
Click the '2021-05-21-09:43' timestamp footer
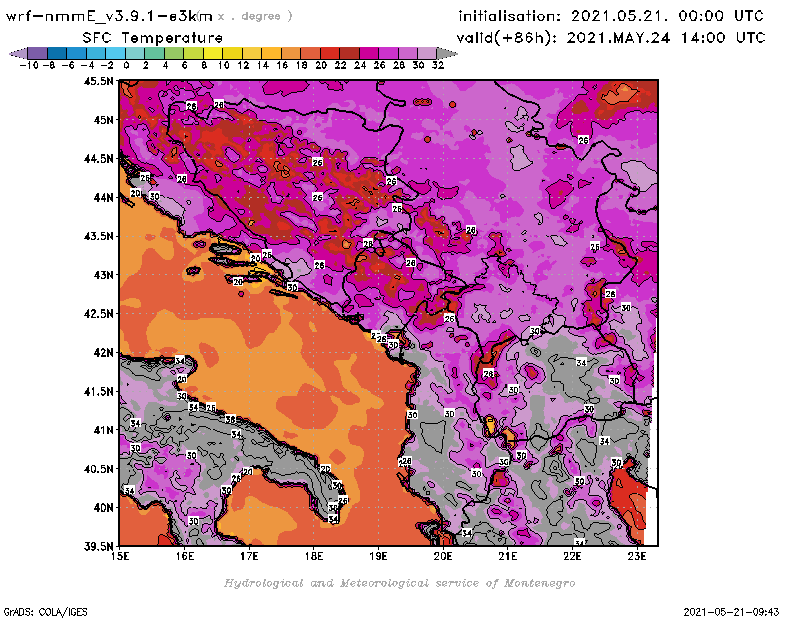(732, 612)
